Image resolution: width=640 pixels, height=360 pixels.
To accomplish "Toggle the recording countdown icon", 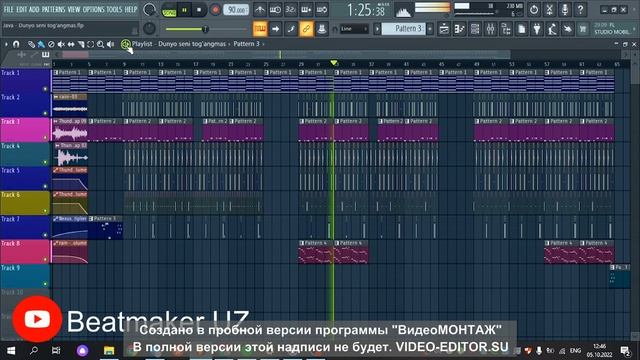I will 290,9.
